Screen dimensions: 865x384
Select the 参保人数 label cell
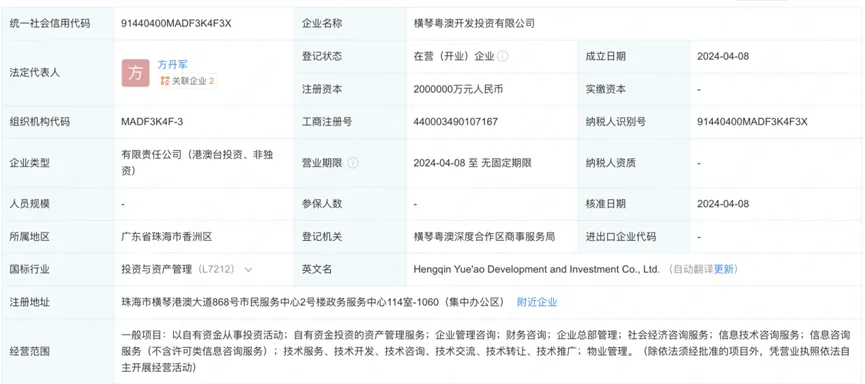pyautogui.click(x=350, y=204)
